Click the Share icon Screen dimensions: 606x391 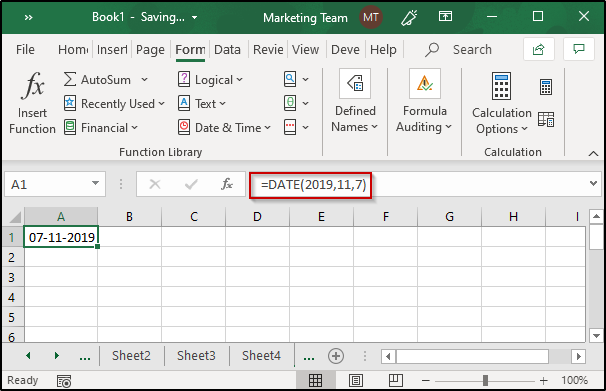(x=539, y=49)
